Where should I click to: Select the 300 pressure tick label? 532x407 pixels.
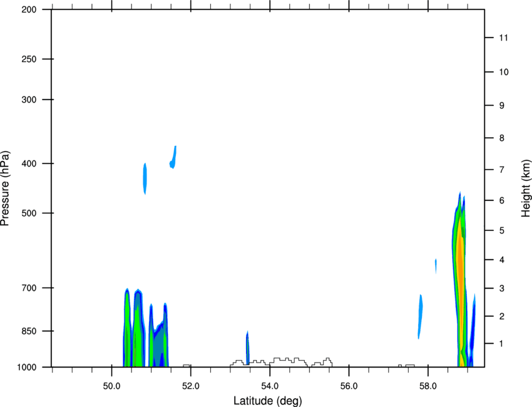[x=29, y=100]
